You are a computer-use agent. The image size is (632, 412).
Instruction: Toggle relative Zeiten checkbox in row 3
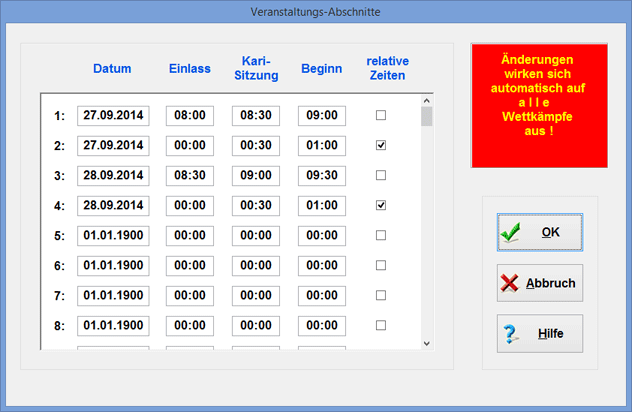(380, 176)
